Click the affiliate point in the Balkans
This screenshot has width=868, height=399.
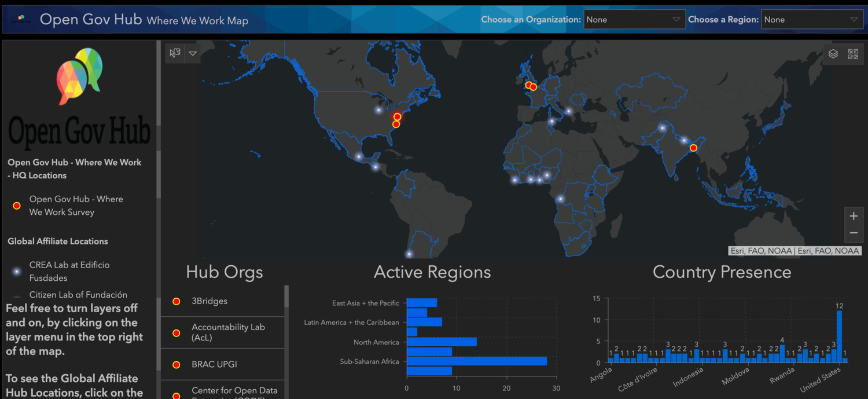point(569,111)
